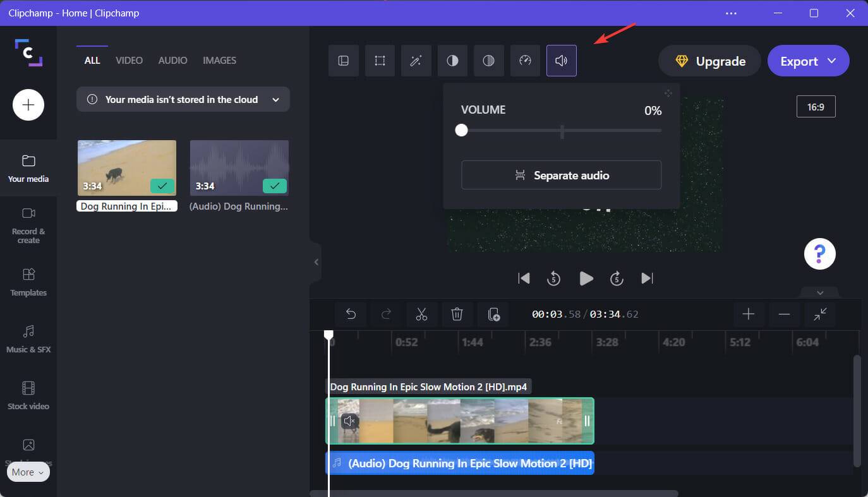Toggle the media cloud storage warning banner
The width and height of the screenshot is (868, 497).
[x=275, y=99]
